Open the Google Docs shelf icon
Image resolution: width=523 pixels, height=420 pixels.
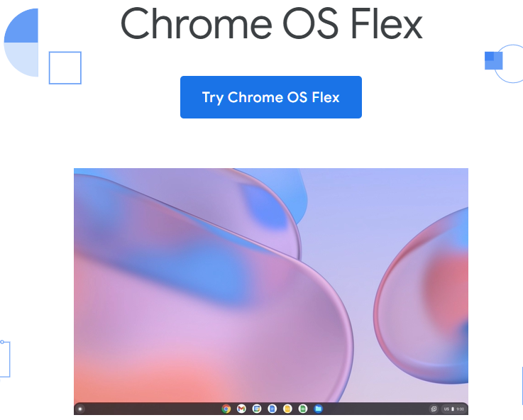pos(272,409)
